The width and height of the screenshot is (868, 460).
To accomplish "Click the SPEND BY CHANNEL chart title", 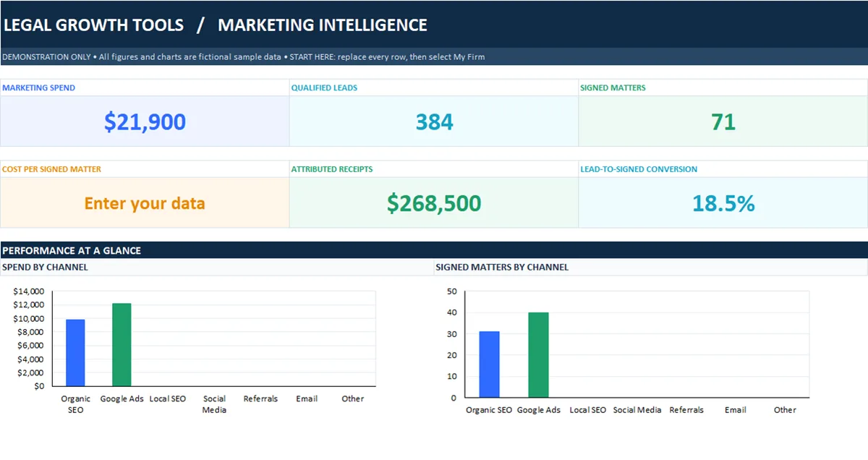I will coord(45,267).
